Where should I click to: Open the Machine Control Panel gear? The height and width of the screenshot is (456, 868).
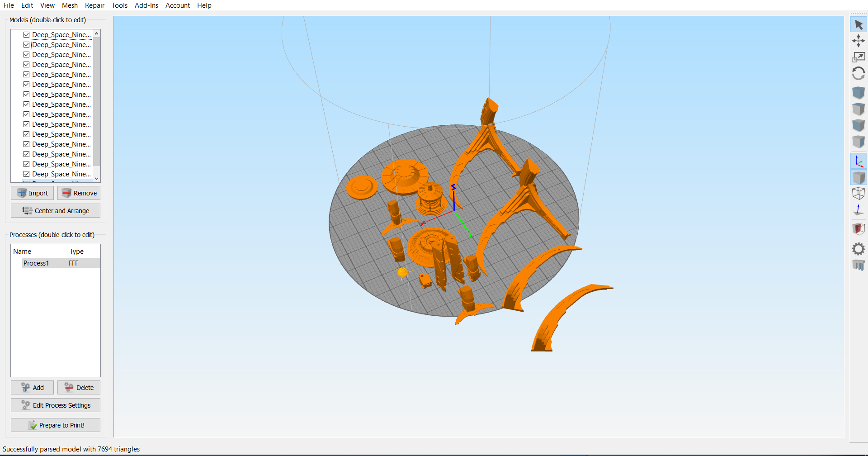coord(859,249)
